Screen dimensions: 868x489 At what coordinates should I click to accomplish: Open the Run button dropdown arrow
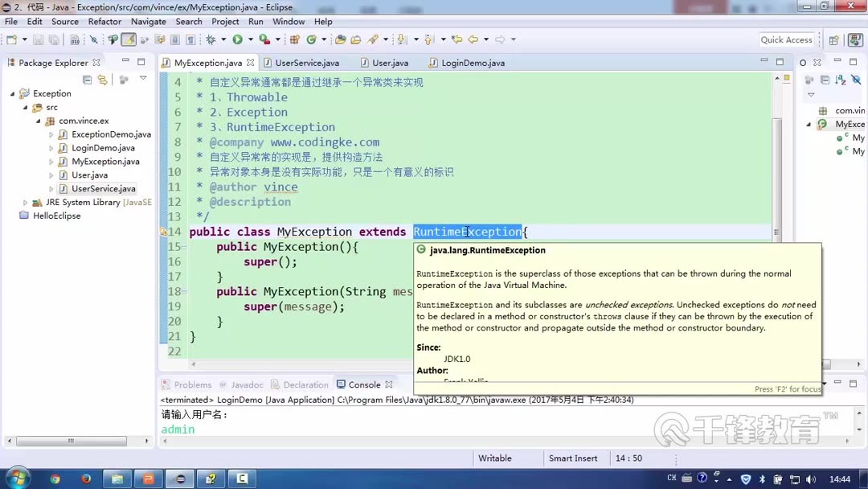[x=250, y=39]
